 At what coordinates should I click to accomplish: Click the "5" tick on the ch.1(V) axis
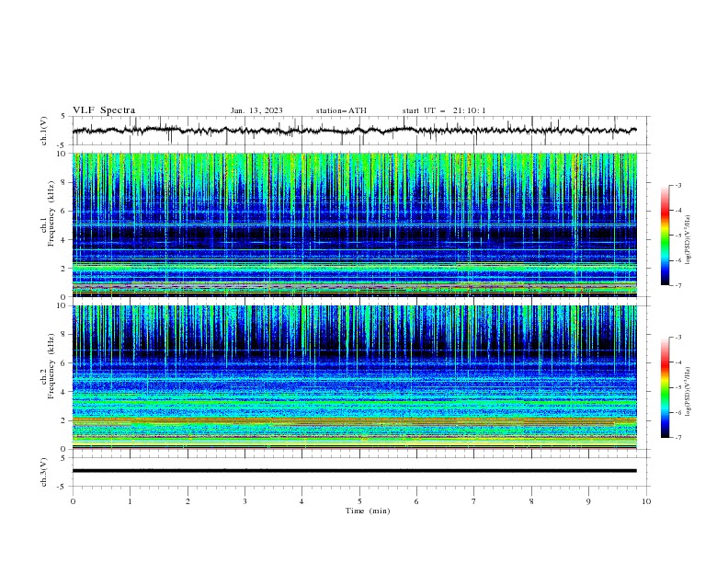tap(63, 116)
